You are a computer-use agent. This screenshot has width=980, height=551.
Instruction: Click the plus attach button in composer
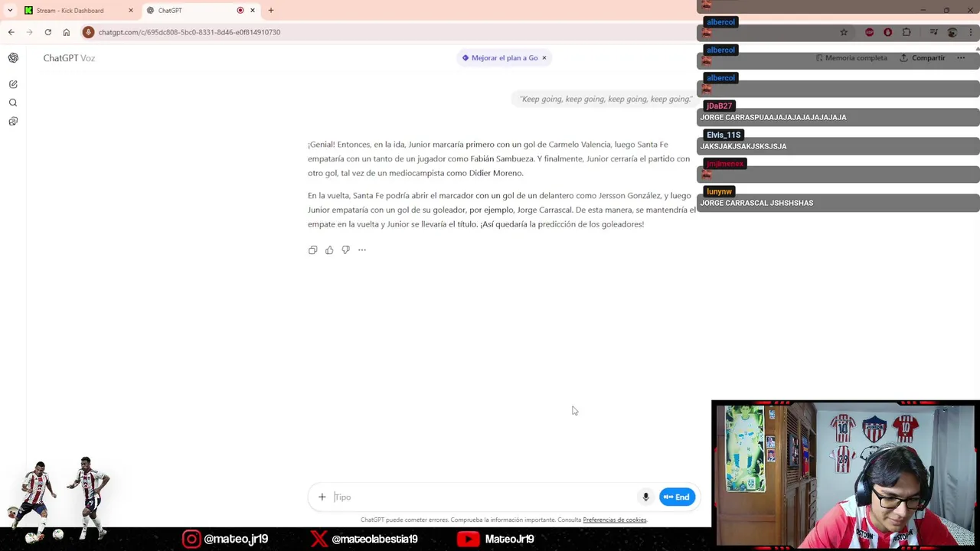(x=322, y=497)
